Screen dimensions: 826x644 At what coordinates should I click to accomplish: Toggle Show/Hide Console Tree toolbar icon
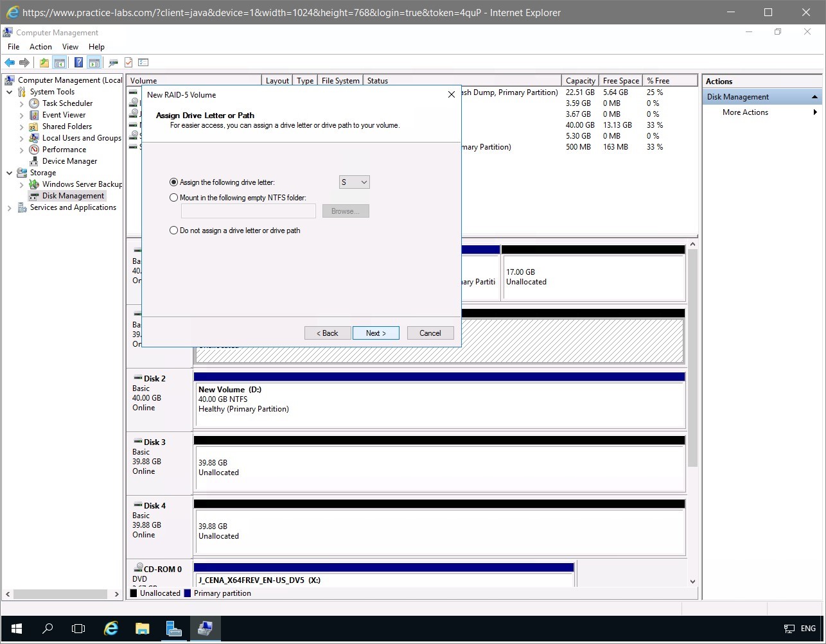point(59,62)
